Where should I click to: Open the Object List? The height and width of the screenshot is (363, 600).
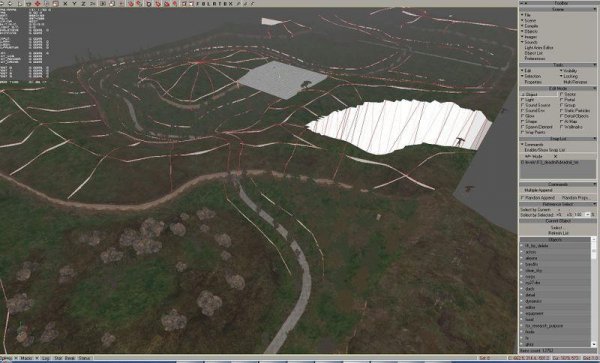534,53
